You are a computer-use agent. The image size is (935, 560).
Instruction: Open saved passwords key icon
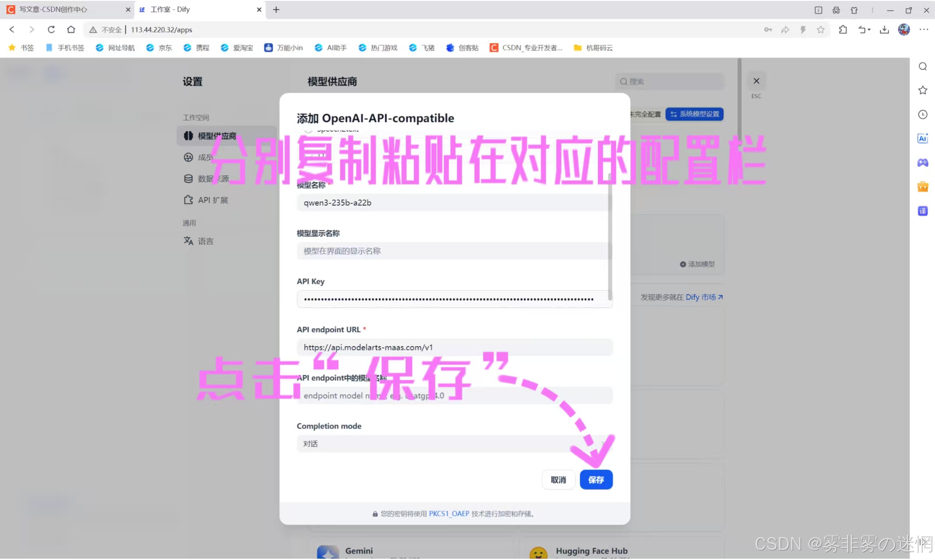tap(768, 30)
